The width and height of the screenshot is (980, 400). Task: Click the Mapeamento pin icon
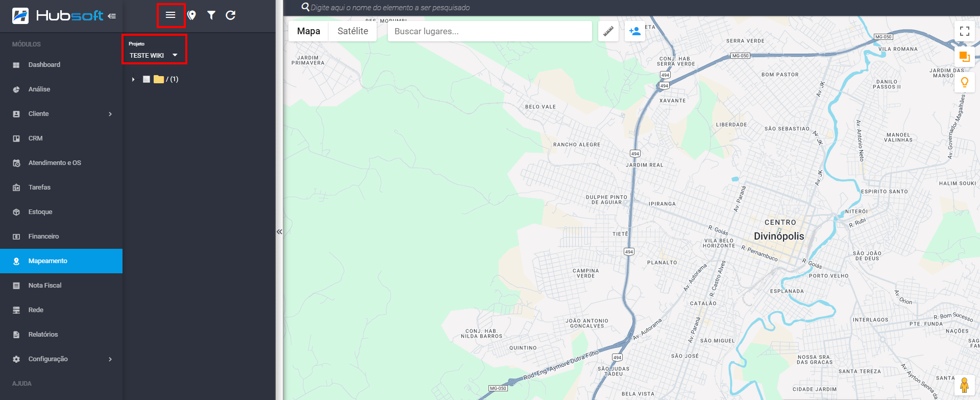click(16, 261)
